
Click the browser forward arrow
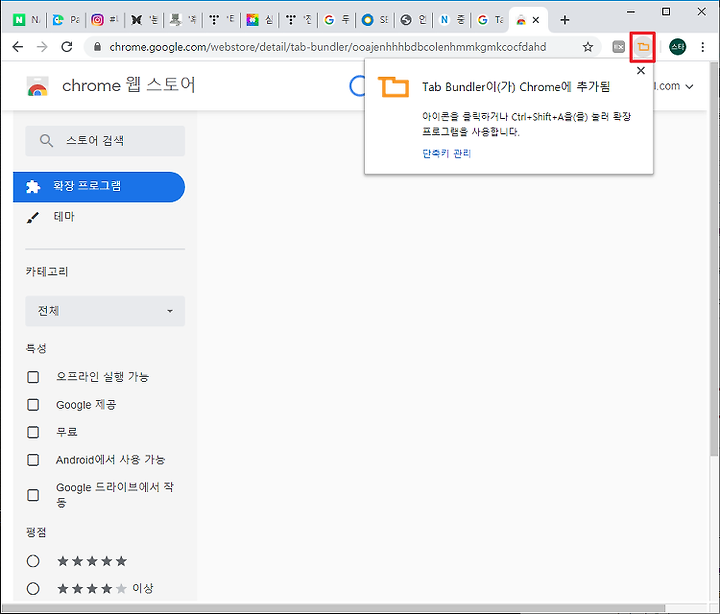pyautogui.click(x=42, y=47)
